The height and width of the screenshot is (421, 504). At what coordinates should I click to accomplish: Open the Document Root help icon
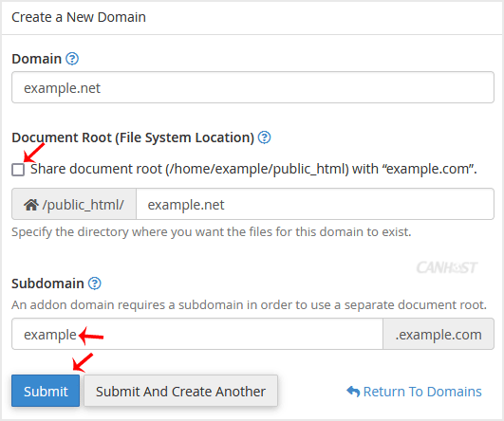click(x=265, y=137)
